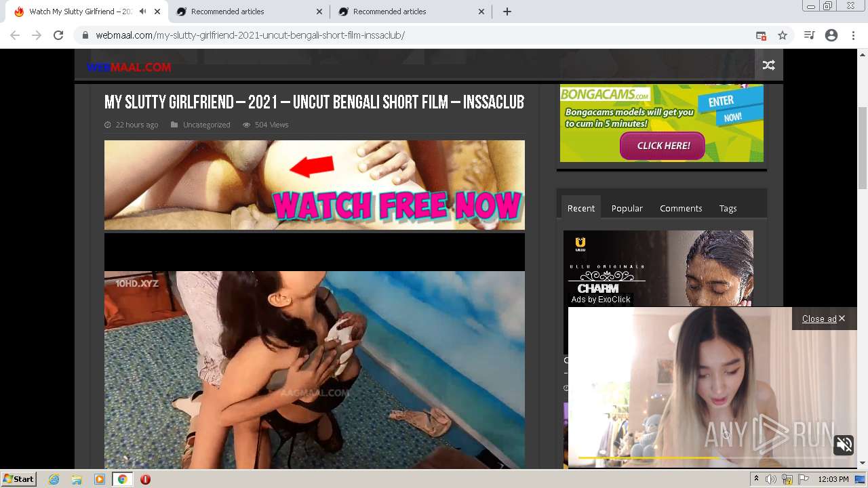
Task: Open Windows Media Player from taskbar
Action: 100,479
